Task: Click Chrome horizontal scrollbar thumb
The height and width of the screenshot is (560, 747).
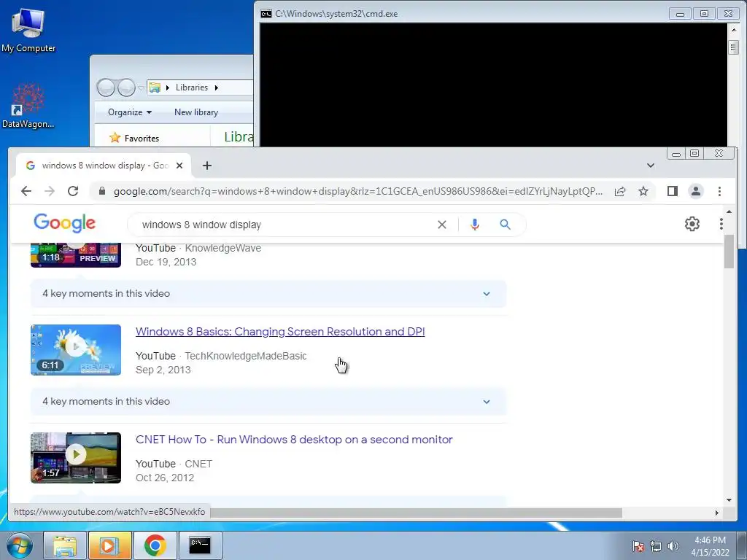Action: point(416,513)
